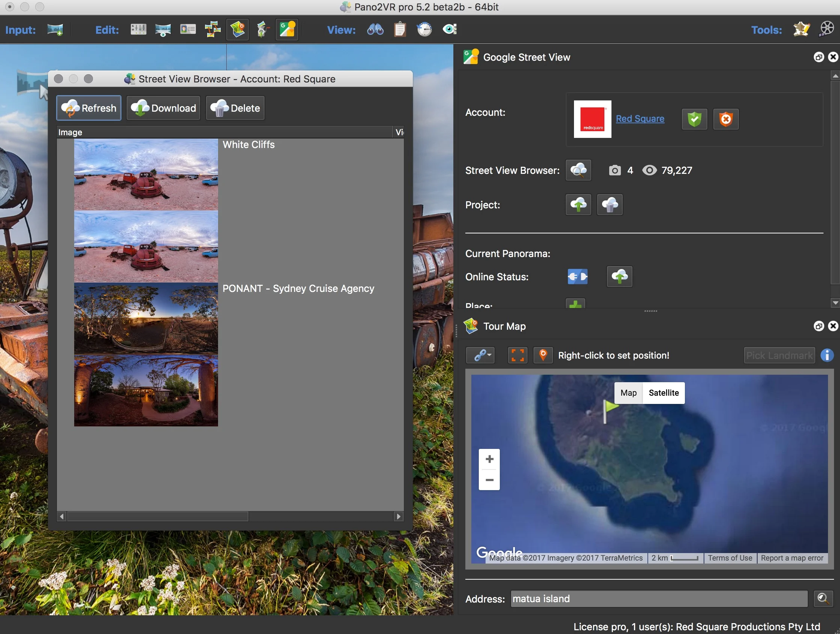Toggle the Online Status connection icon
Viewport: 840px width, 634px height.
tap(578, 277)
